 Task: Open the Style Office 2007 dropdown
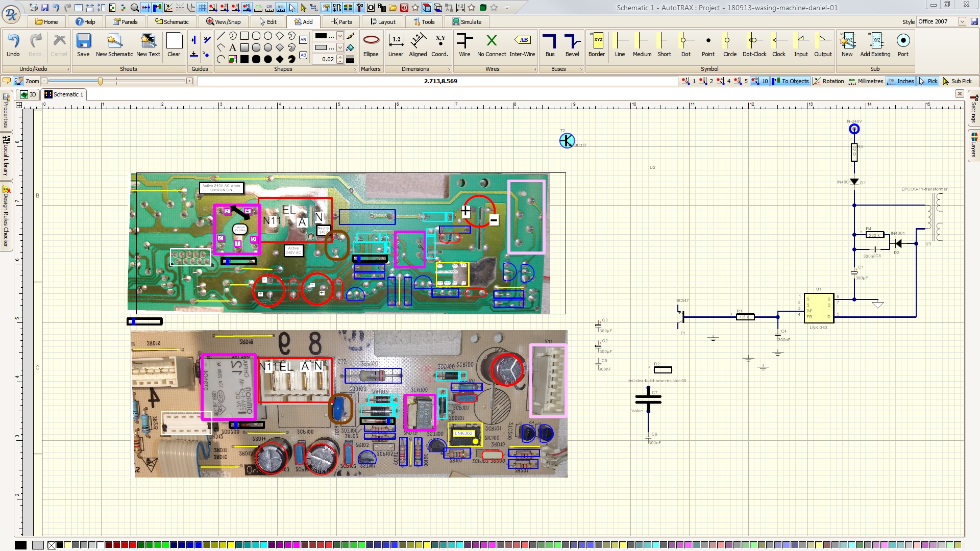(x=962, y=21)
